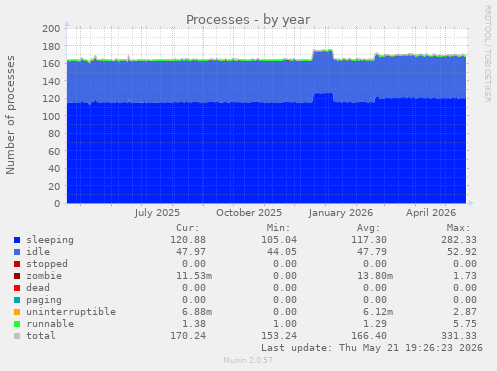Click the dead legend color swatch
The width and height of the screenshot is (497, 371).
pyautogui.click(x=17, y=288)
